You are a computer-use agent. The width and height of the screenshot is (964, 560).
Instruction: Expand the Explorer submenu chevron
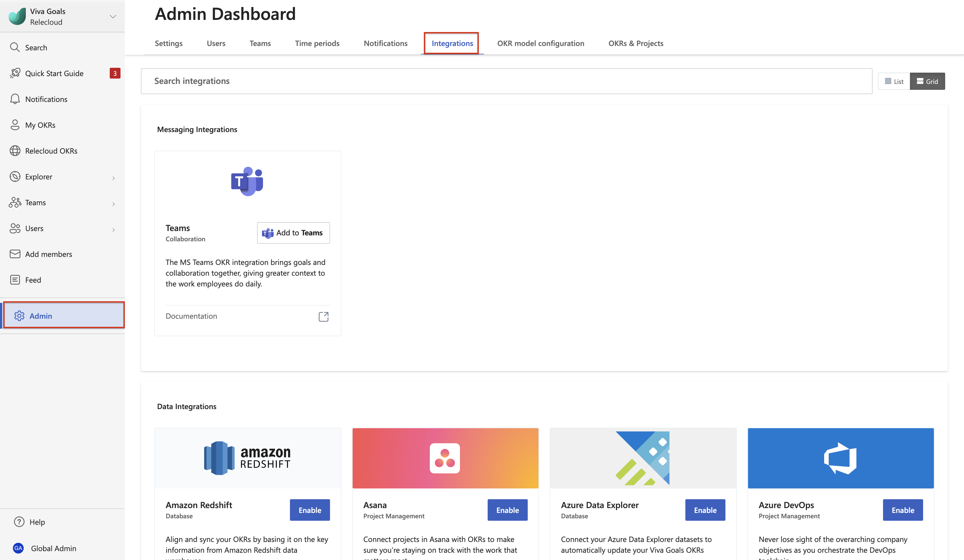pos(114,178)
